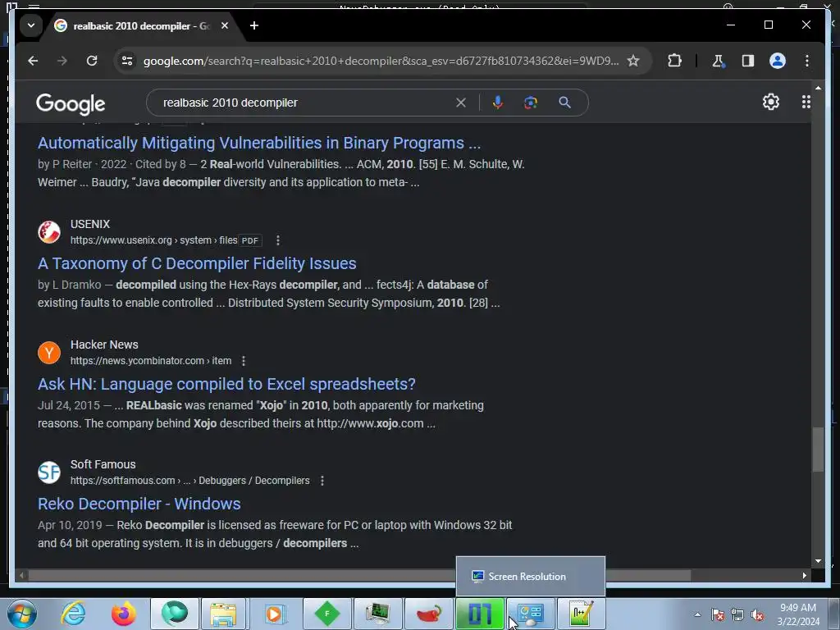Launch Internet Explorer from taskbar
The image size is (840, 630).
(x=73, y=614)
